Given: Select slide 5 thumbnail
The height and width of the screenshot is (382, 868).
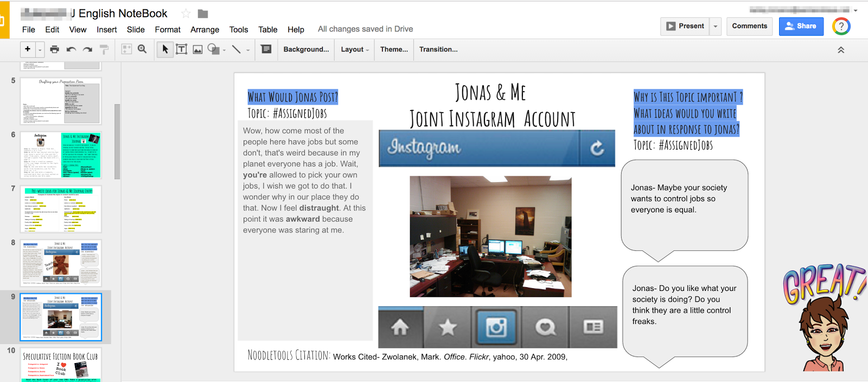Looking at the screenshot, I should 61,101.
